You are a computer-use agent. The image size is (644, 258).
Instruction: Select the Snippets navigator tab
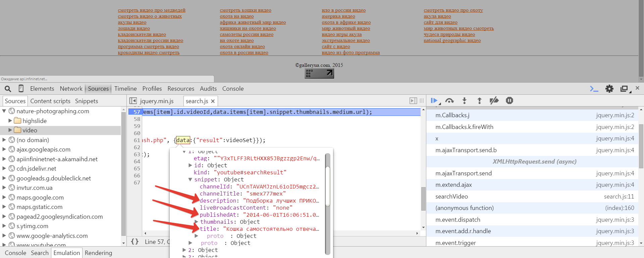click(87, 101)
